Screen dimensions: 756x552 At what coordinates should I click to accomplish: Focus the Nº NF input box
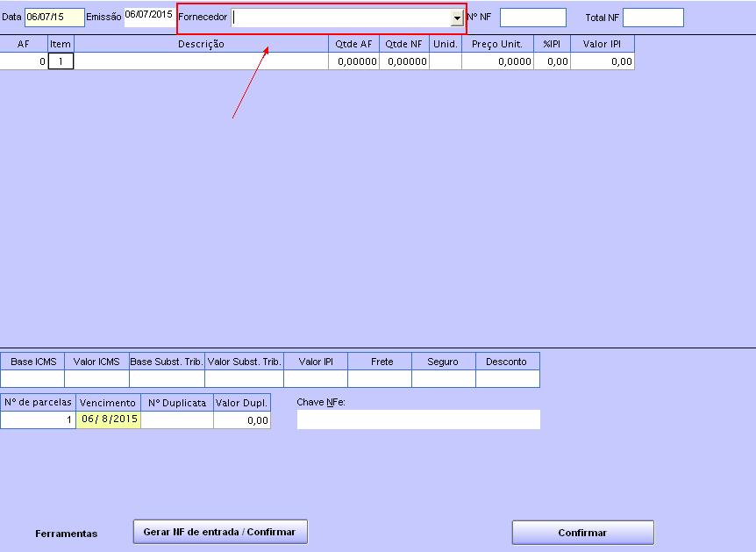532,18
